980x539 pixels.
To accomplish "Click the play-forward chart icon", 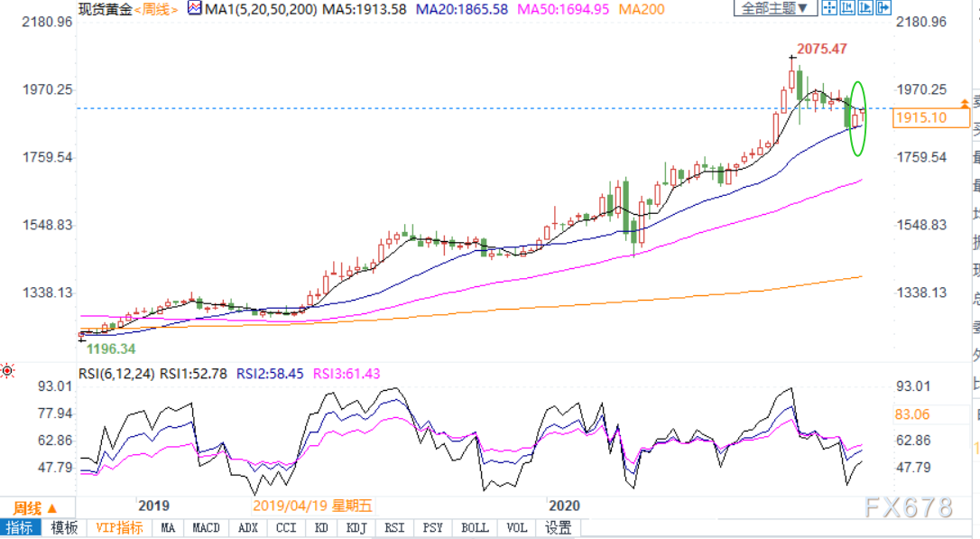I will click(865, 8).
